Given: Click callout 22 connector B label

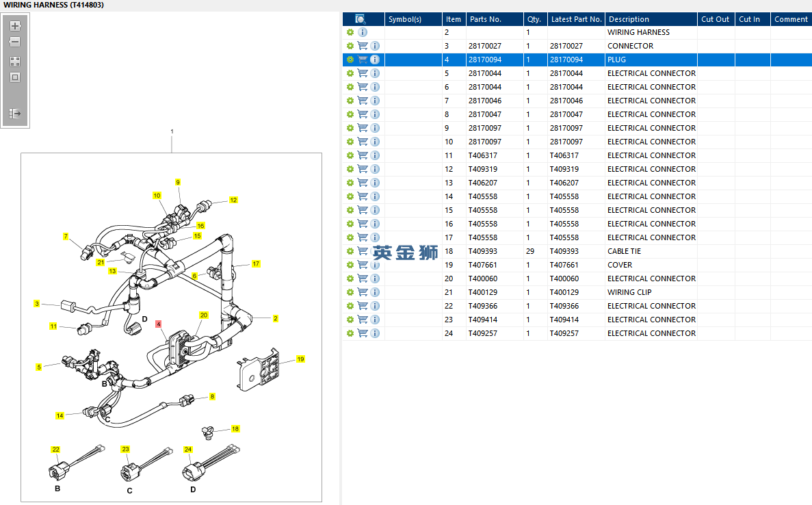Looking at the screenshot, I should [56, 450].
